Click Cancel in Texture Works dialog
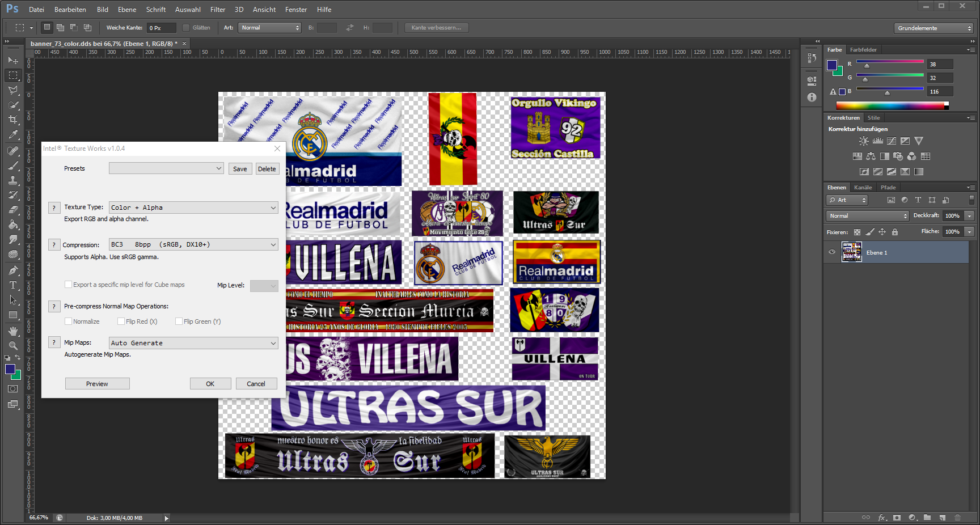 tap(256, 384)
